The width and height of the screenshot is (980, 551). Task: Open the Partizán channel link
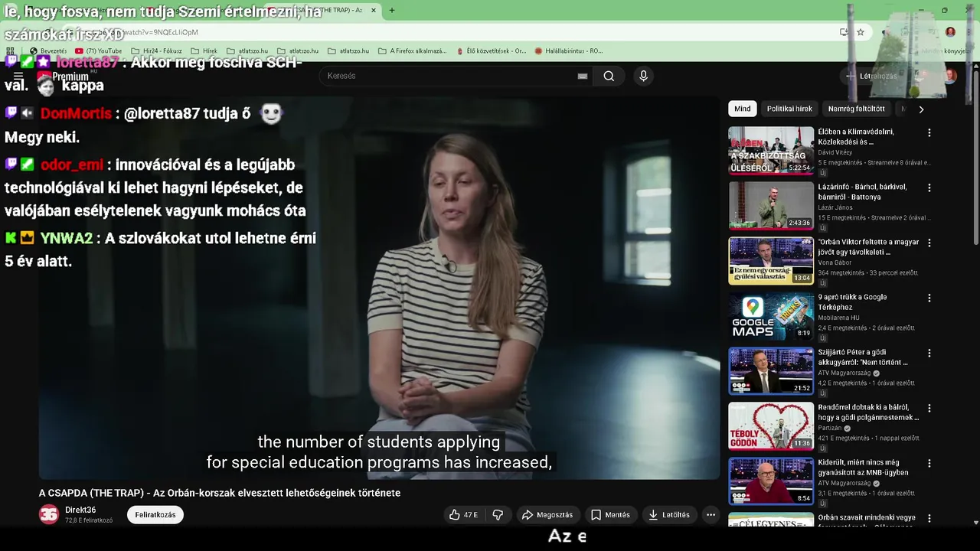[831, 428]
